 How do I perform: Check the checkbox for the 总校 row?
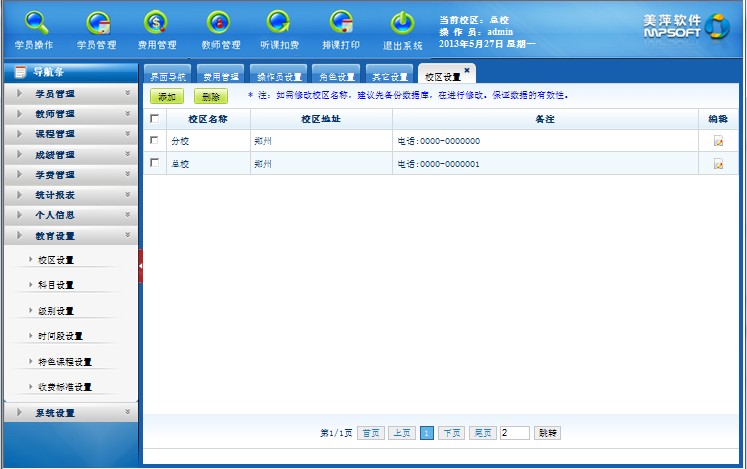point(154,163)
